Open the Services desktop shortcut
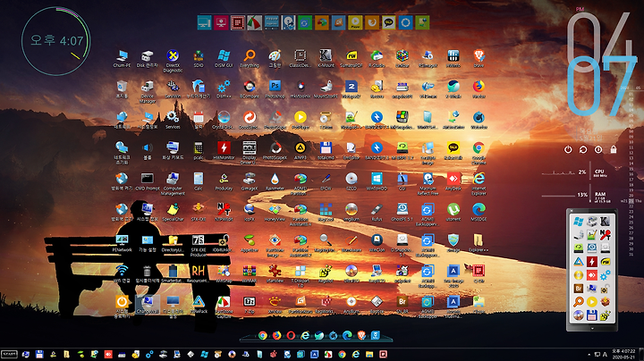This screenshot has height=361, width=644. (x=173, y=120)
